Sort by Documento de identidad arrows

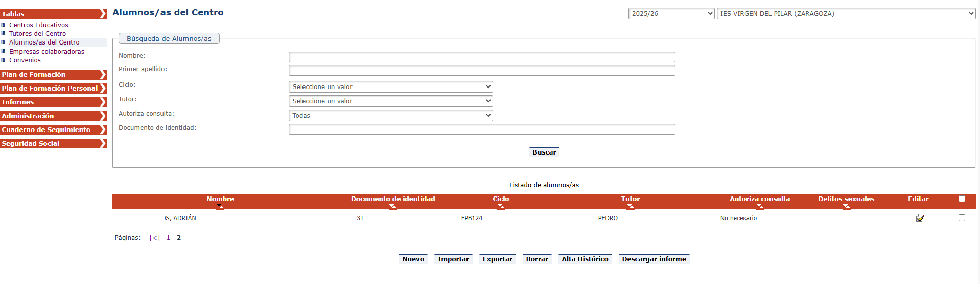click(392, 207)
